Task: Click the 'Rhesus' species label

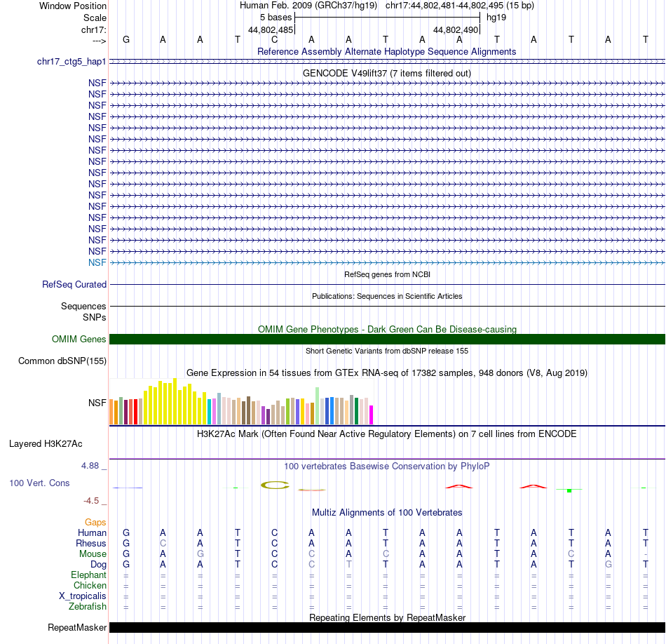Action: click(91, 543)
